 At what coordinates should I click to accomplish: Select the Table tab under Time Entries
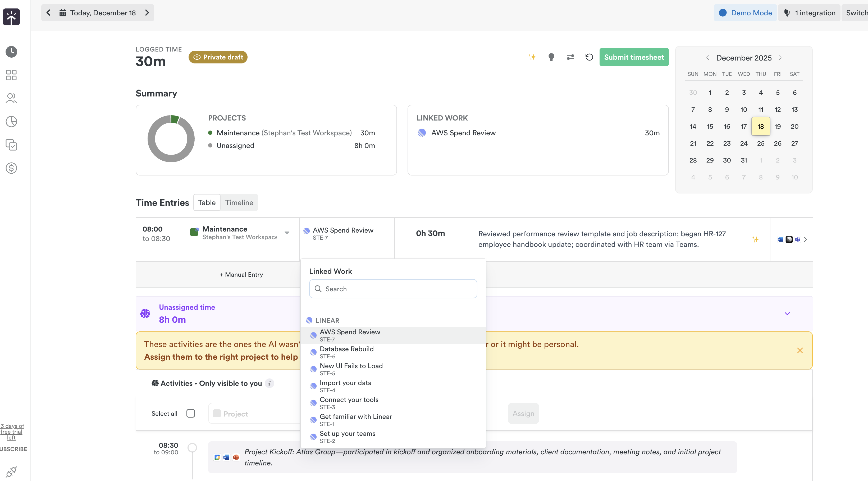click(207, 202)
